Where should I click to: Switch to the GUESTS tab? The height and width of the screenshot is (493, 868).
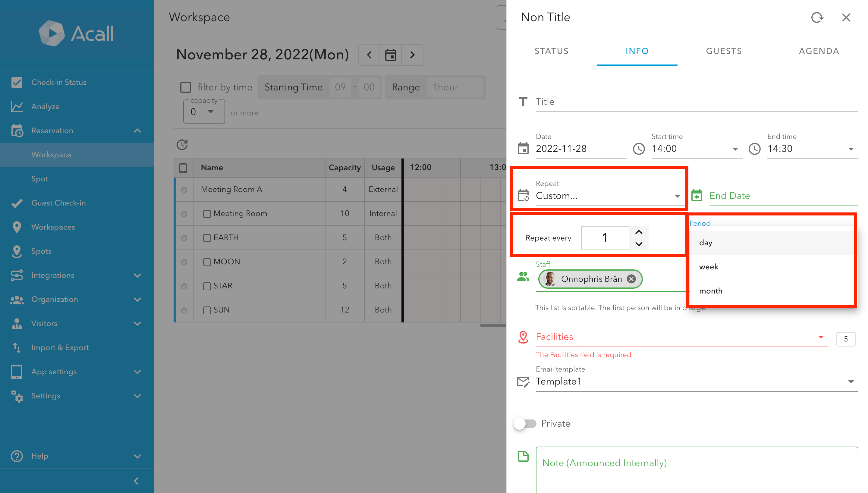(x=723, y=51)
